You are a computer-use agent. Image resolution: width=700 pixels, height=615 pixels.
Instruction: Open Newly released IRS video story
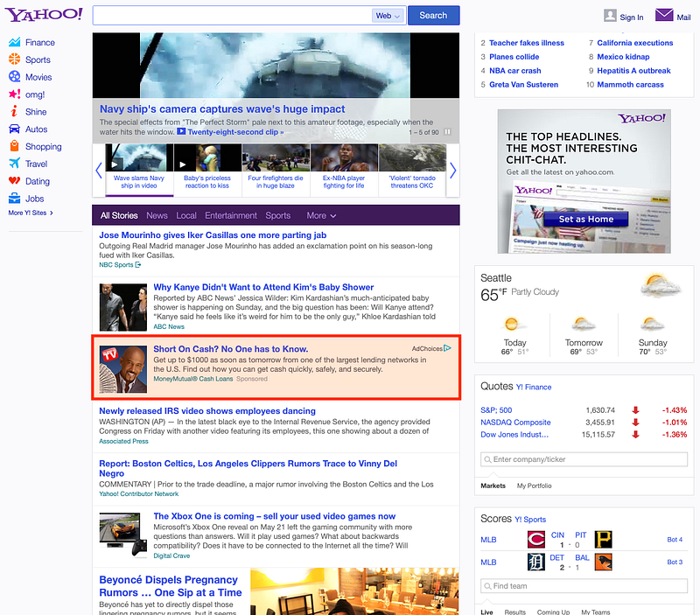(207, 410)
